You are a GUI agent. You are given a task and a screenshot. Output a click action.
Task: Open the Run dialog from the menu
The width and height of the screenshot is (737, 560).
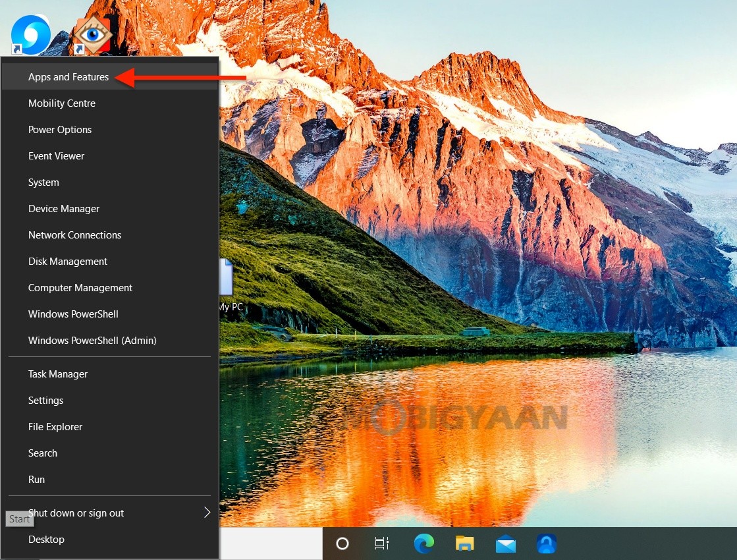[x=36, y=479]
